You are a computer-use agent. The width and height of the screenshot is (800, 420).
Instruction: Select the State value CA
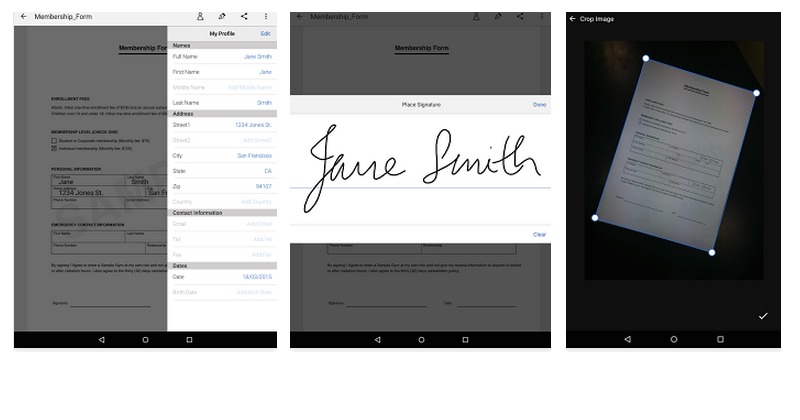268,170
